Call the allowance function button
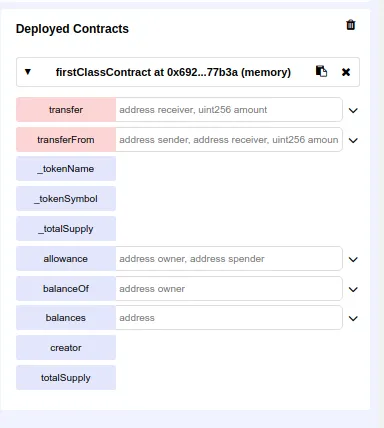Screen dimensions: 384x428 coord(66,259)
